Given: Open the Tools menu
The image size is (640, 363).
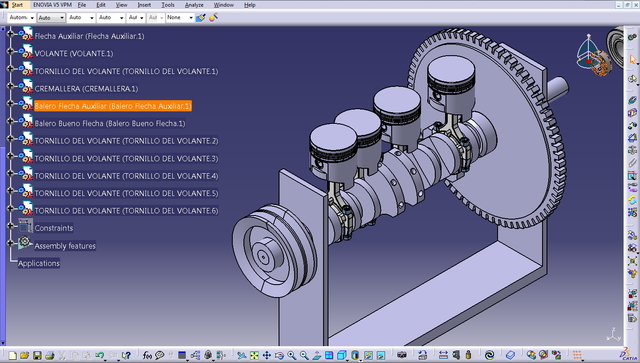Looking at the screenshot, I should (168, 5).
